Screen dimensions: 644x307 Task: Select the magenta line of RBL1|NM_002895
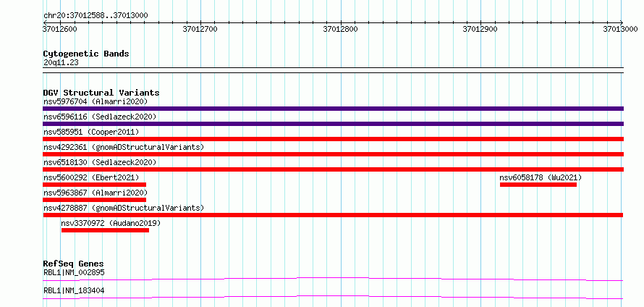coord(333,279)
